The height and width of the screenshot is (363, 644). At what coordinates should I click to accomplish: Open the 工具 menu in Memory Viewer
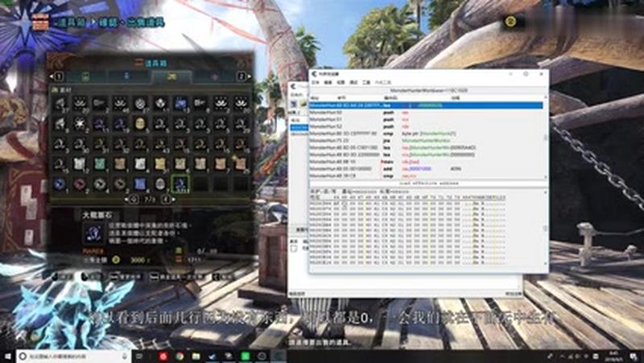tap(365, 83)
